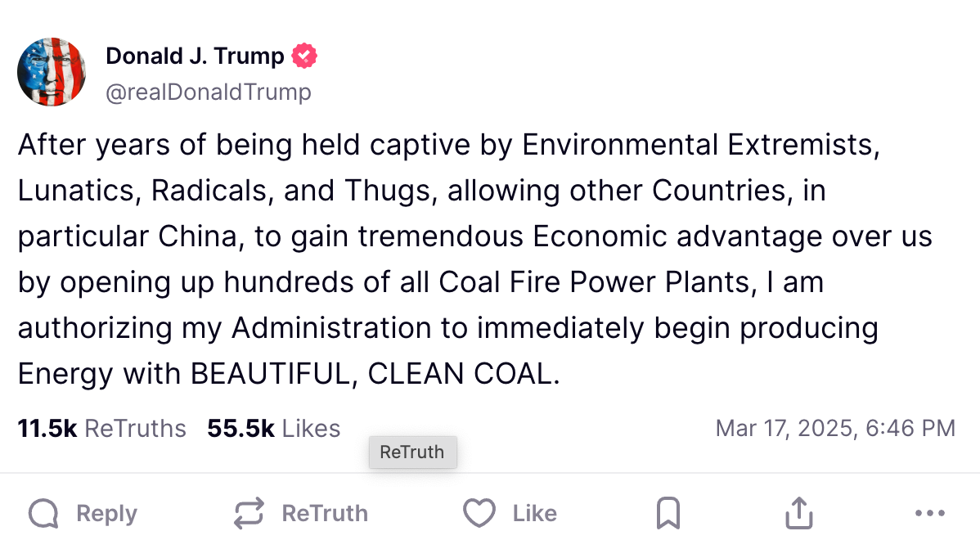The width and height of the screenshot is (980, 558).
Task: Click the Reply speech bubble icon
Action: point(43,514)
